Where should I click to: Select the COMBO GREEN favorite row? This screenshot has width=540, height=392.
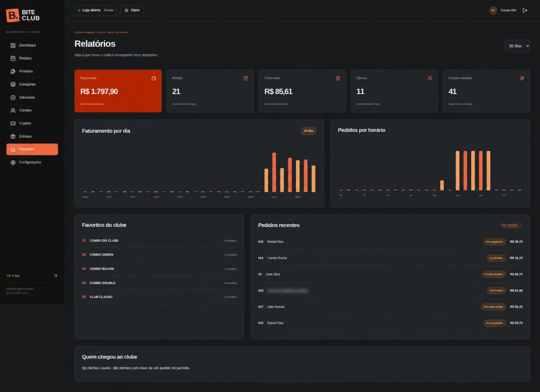159,255
